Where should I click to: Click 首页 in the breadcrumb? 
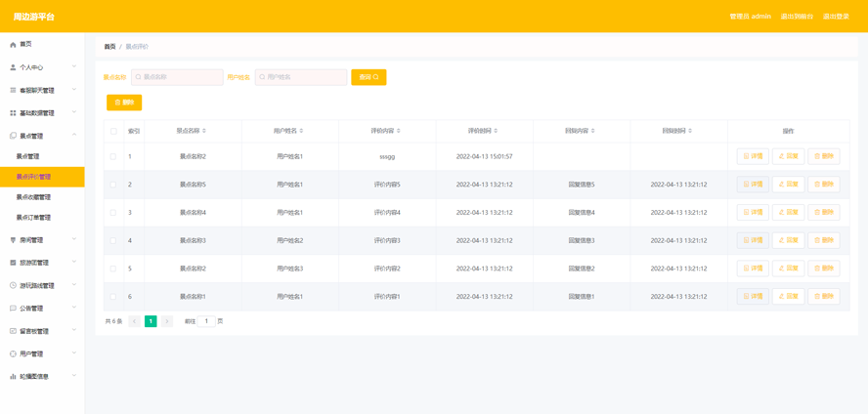[x=110, y=47]
